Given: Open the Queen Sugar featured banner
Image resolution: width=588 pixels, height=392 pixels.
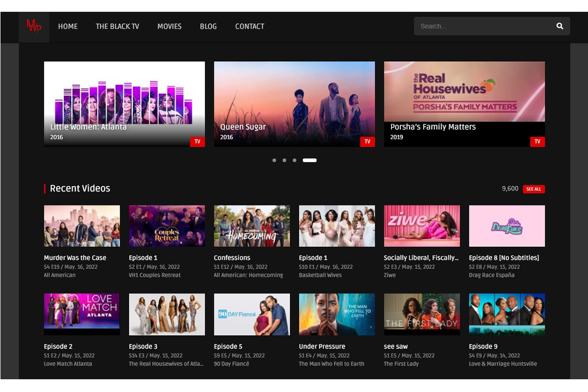Looking at the screenshot, I should click(294, 98).
